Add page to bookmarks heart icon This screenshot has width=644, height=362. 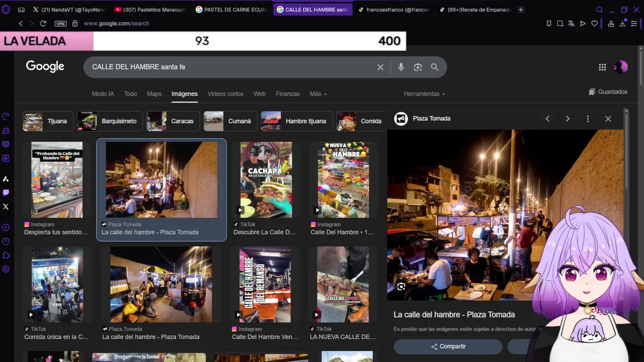(x=594, y=24)
